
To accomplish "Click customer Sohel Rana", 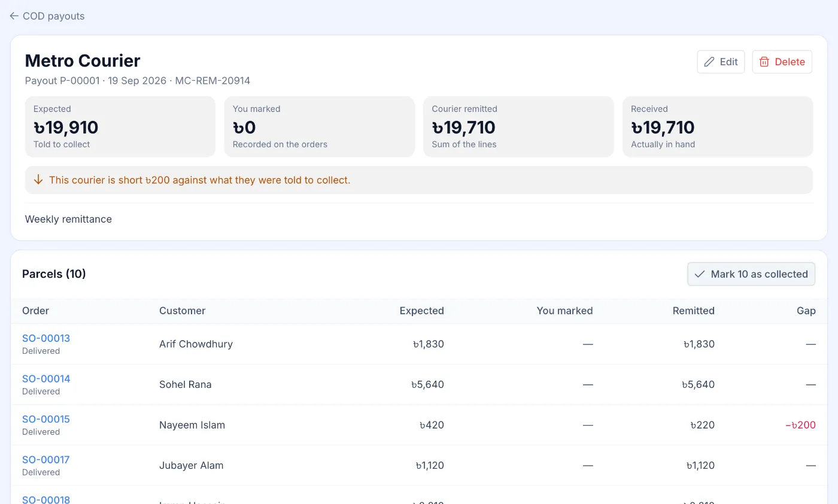I will click(186, 384).
